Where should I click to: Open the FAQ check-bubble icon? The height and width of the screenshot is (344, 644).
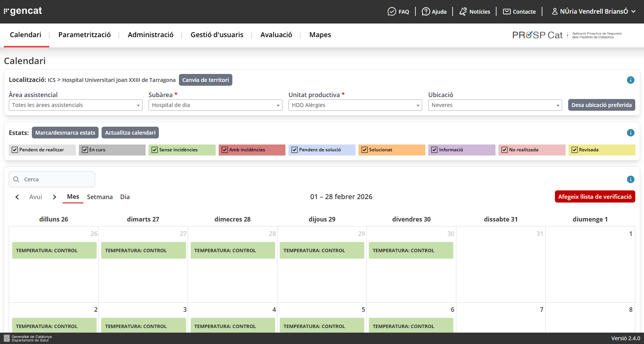point(392,12)
